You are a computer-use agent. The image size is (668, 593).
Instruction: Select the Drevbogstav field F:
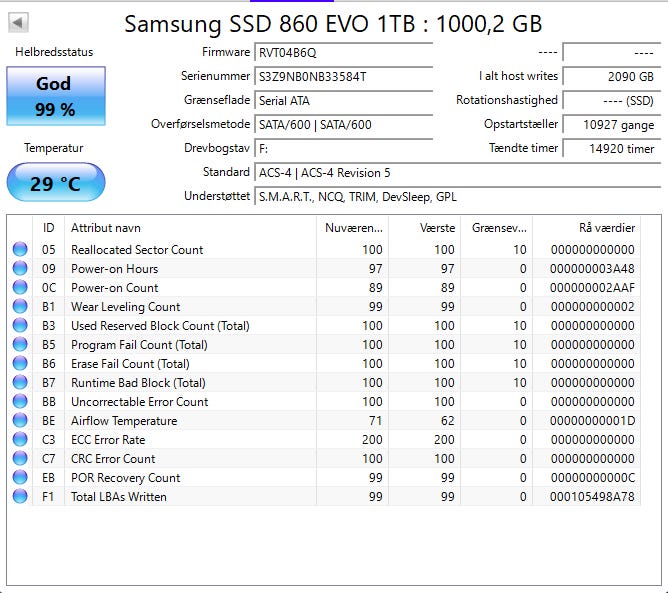(343, 149)
